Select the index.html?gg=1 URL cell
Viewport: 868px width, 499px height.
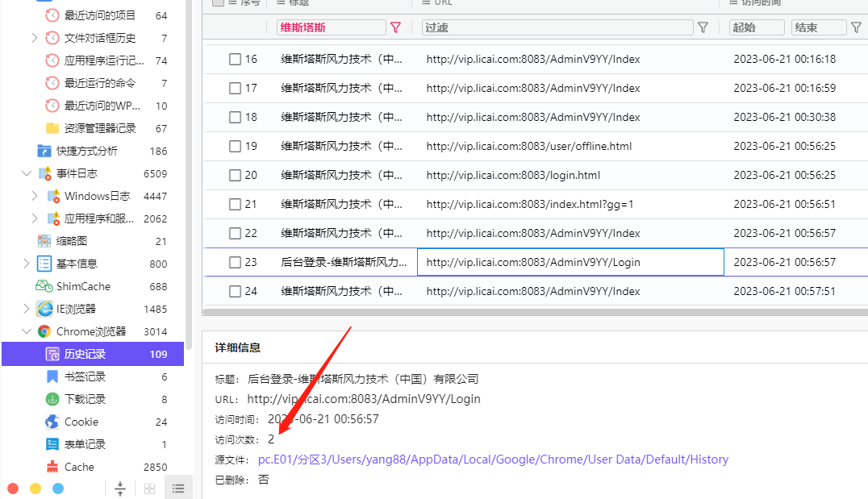[530, 204]
